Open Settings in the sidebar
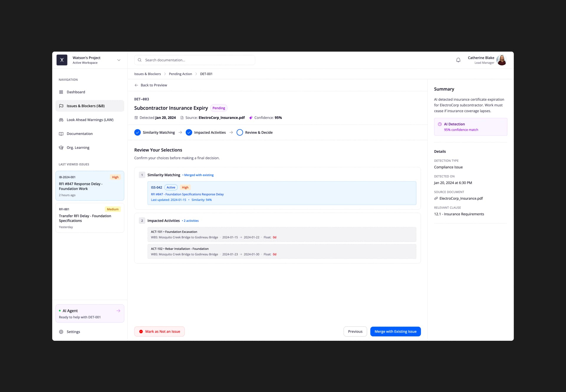Screen dimensions: 566x392 pos(90,332)
